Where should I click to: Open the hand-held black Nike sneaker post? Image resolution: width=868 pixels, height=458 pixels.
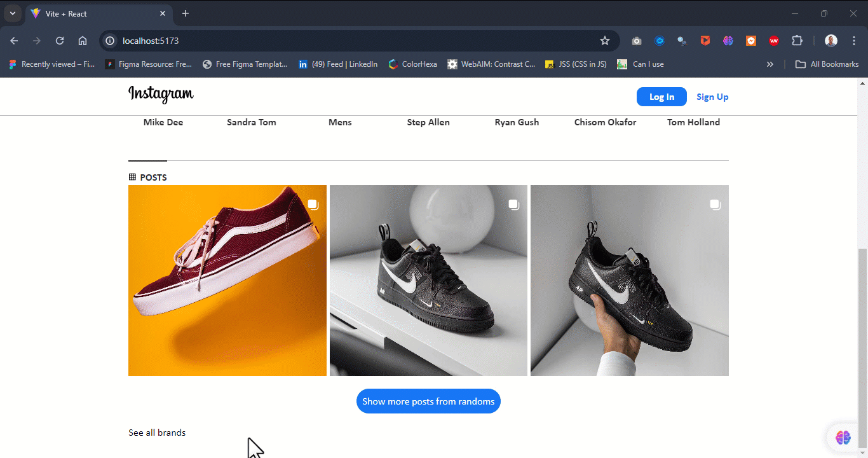pos(630,281)
